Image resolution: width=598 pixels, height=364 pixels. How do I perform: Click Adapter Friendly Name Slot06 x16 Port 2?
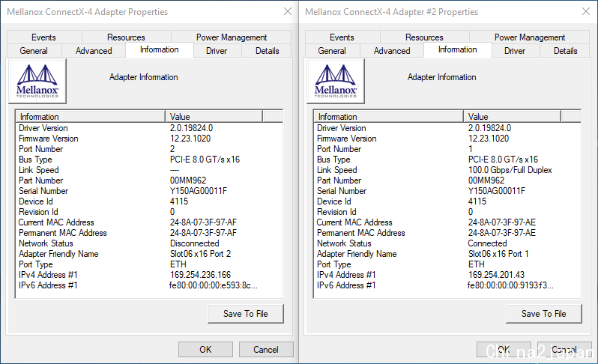click(200, 254)
